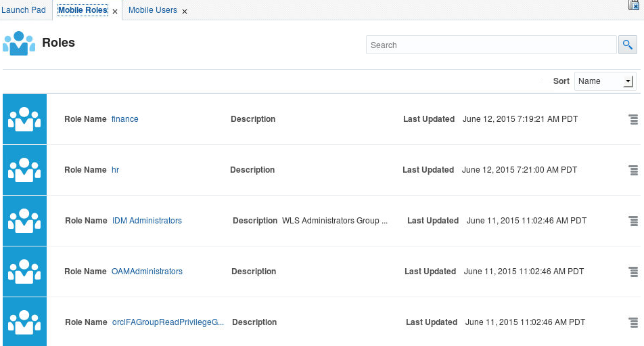644x346 pixels.
Task: Open the OAMAdministrators role link
Action: point(147,272)
